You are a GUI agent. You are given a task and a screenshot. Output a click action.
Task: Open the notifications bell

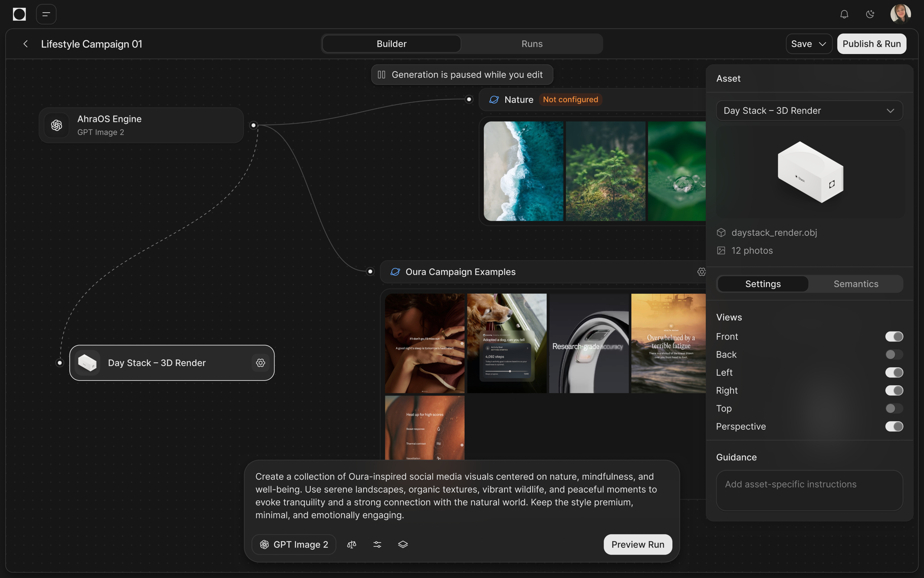coord(844,14)
